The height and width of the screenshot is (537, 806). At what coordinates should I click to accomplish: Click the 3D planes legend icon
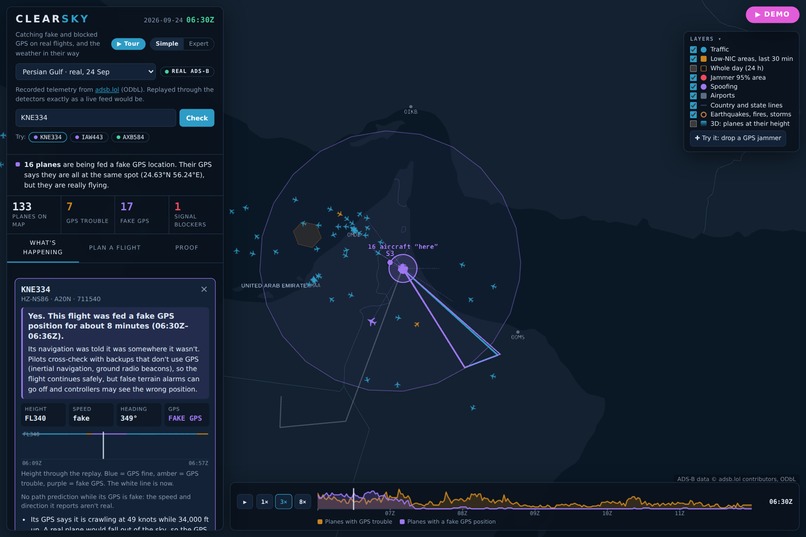tap(703, 124)
